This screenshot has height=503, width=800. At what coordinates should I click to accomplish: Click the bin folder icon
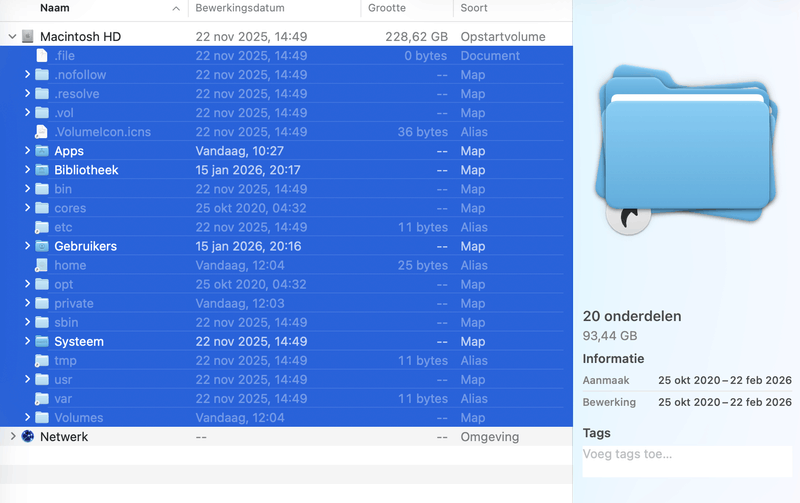click(x=42, y=189)
